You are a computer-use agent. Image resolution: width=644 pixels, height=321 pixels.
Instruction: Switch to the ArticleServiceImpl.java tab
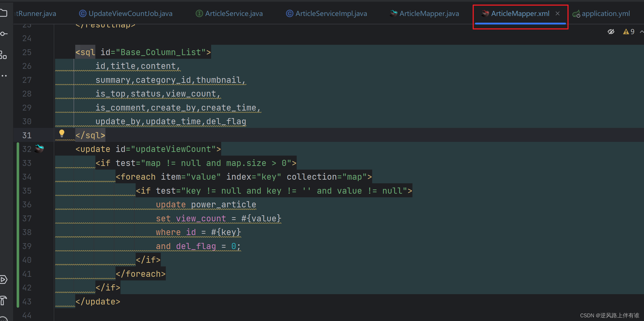[331, 13]
